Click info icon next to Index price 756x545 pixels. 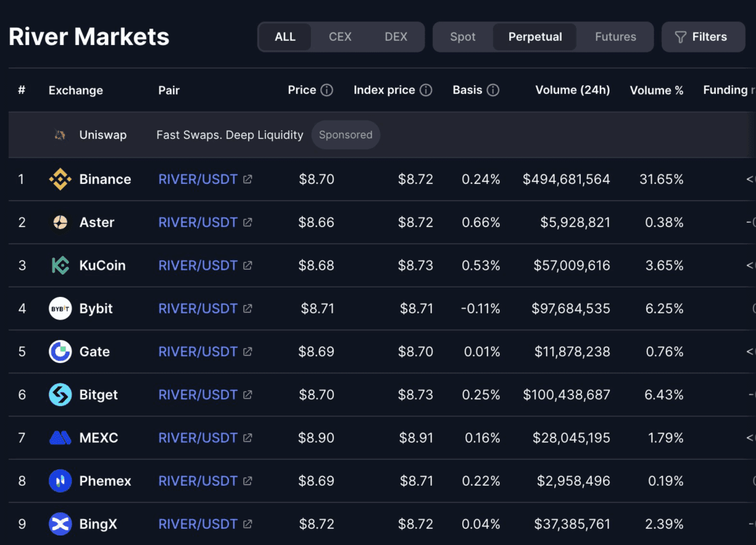click(x=426, y=90)
